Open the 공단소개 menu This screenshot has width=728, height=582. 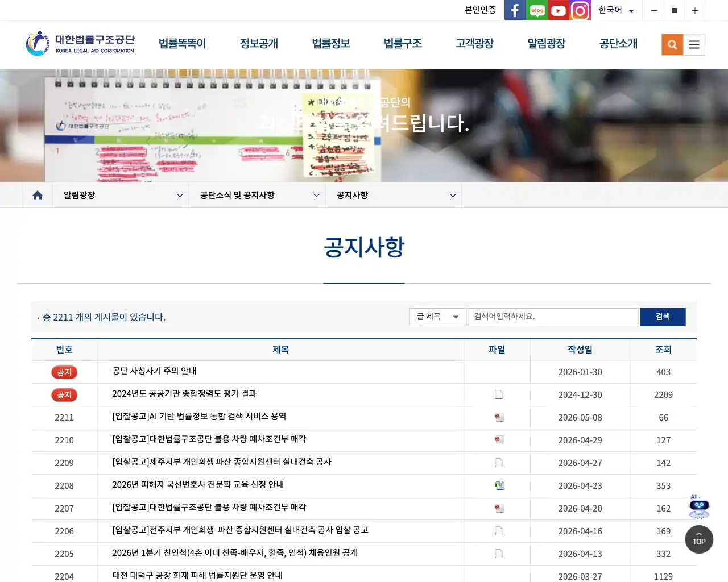(x=618, y=44)
